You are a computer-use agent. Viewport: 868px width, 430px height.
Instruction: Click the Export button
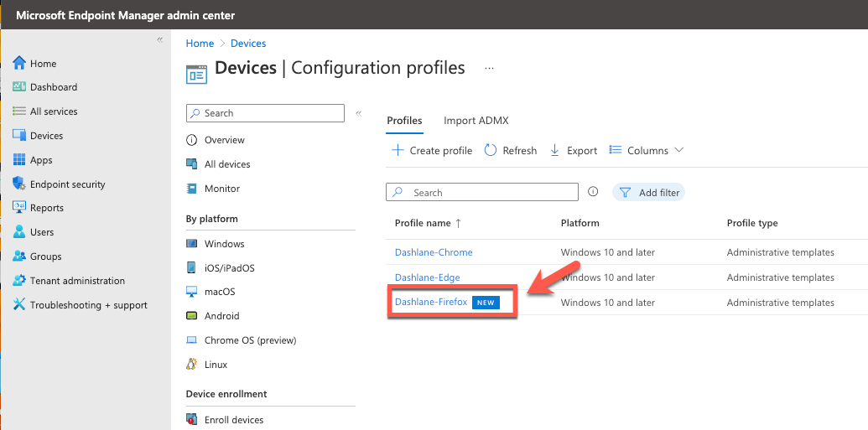pos(574,151)
